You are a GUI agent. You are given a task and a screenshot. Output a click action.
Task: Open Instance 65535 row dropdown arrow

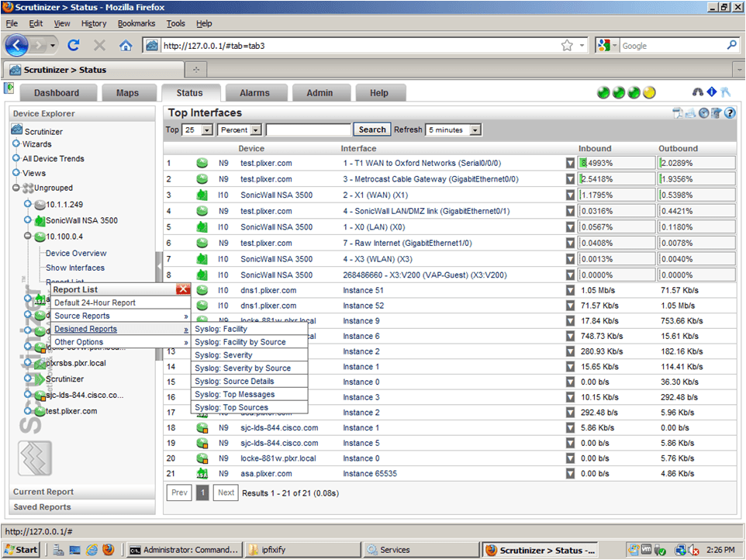tap(570, 473)
